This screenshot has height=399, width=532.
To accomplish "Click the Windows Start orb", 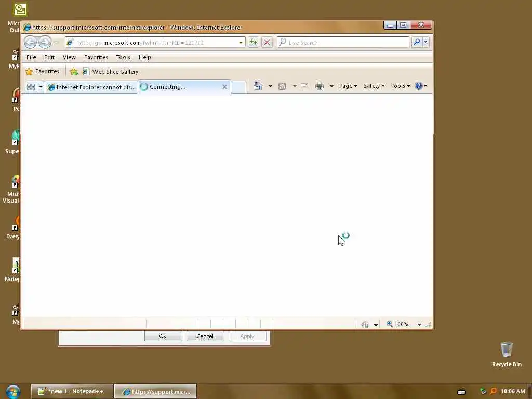I will (13, 392).
